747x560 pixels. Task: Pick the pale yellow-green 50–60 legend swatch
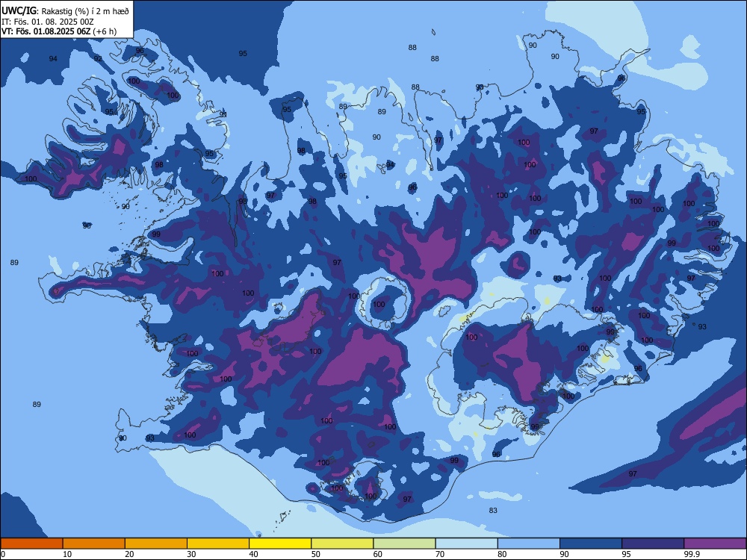(x=343, y=544)
